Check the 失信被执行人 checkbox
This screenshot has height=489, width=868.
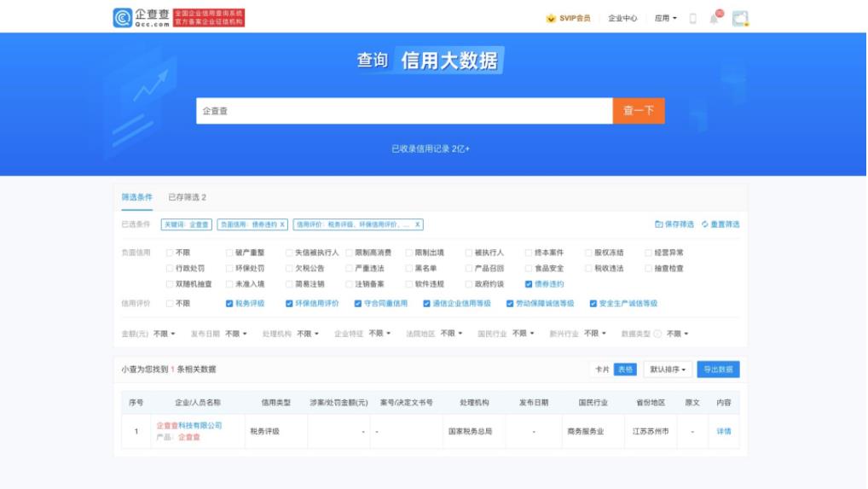(x=289, y=253)
